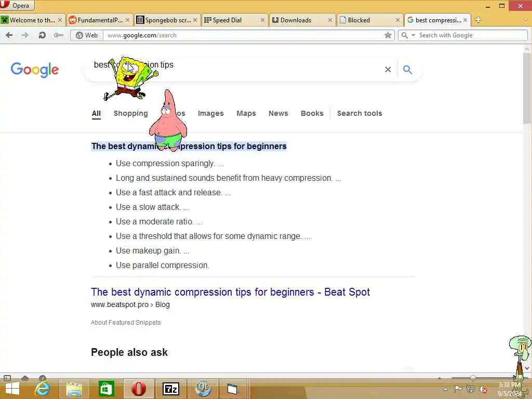The width and height of the screenshot is (532, 399).
Task: Bookmark the page with the star icon
Action: pos(388,35)
